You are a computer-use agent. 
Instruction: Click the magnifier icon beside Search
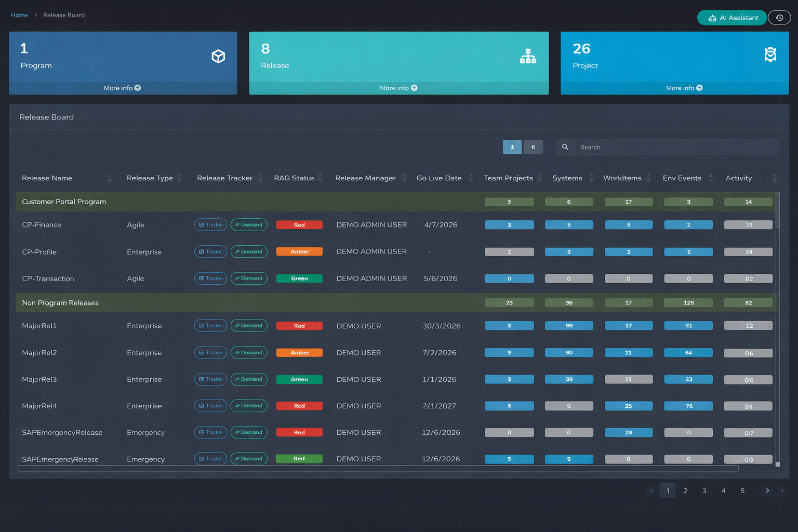[565, 147]
